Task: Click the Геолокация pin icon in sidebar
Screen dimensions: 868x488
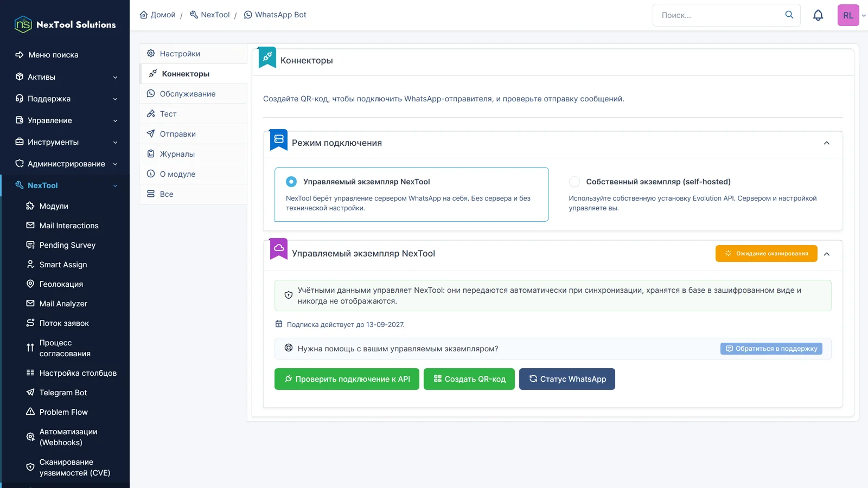Action: pos(30,284)
